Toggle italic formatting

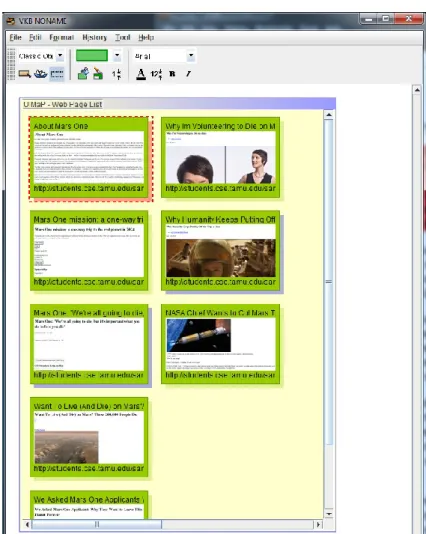point(188,74)
